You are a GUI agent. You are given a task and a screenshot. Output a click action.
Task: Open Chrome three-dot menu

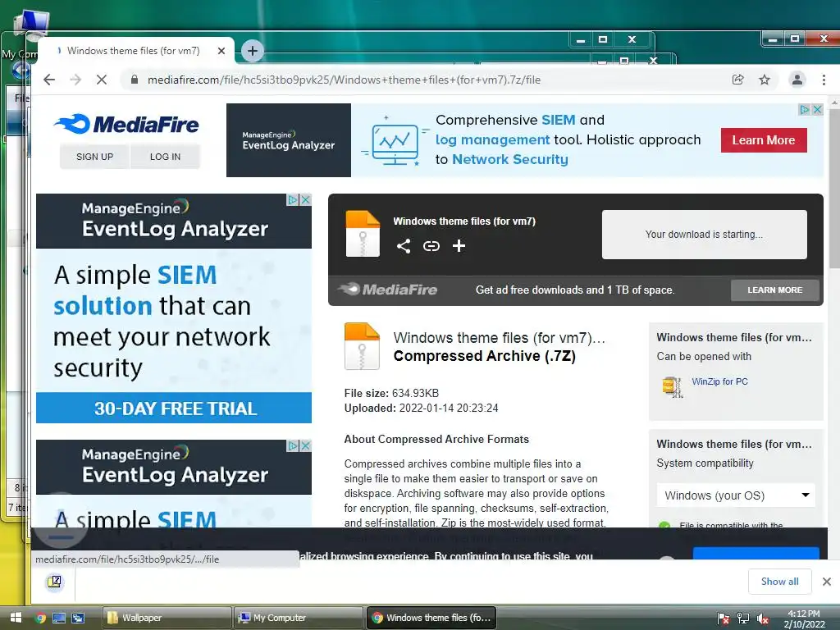824,80
